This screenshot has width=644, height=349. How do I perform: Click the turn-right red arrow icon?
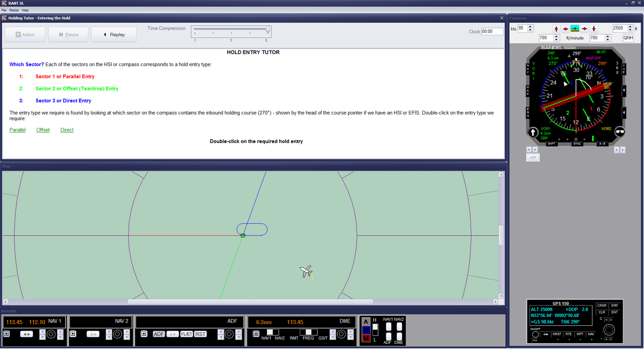585,29
